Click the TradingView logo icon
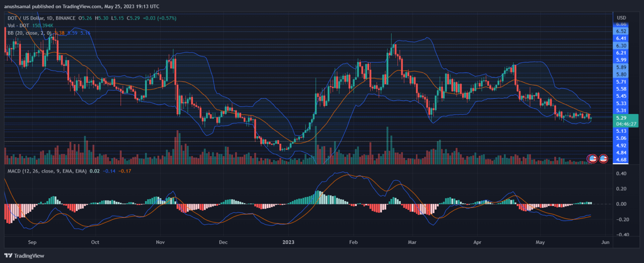The height and width of the screenshot is (263, 644). point(8,255)
